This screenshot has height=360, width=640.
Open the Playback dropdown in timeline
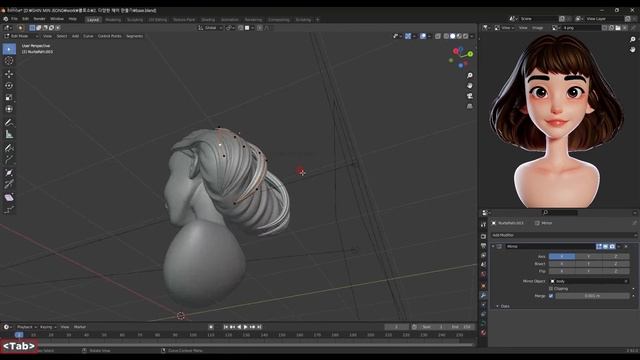click(x=26, y=327)
